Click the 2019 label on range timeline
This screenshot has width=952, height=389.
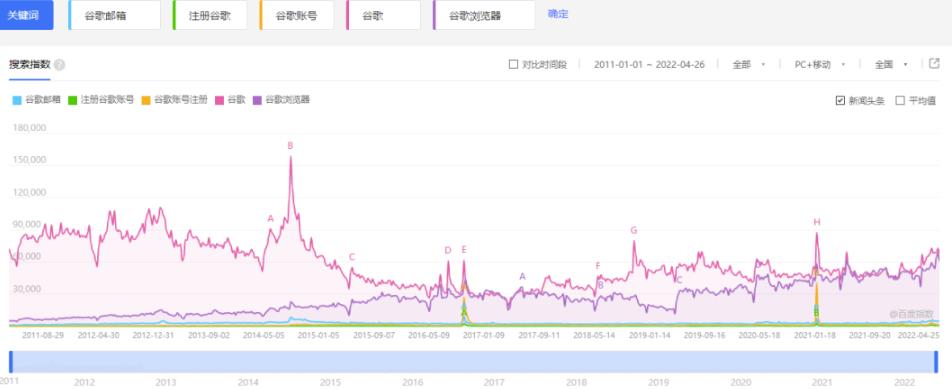pyautogui.click(x=658, y=382)
